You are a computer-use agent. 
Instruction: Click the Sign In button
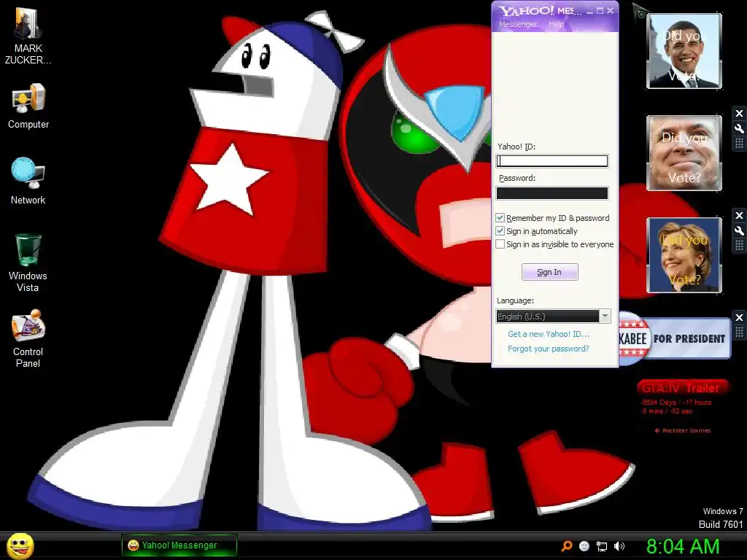click(x=550, y=272)
